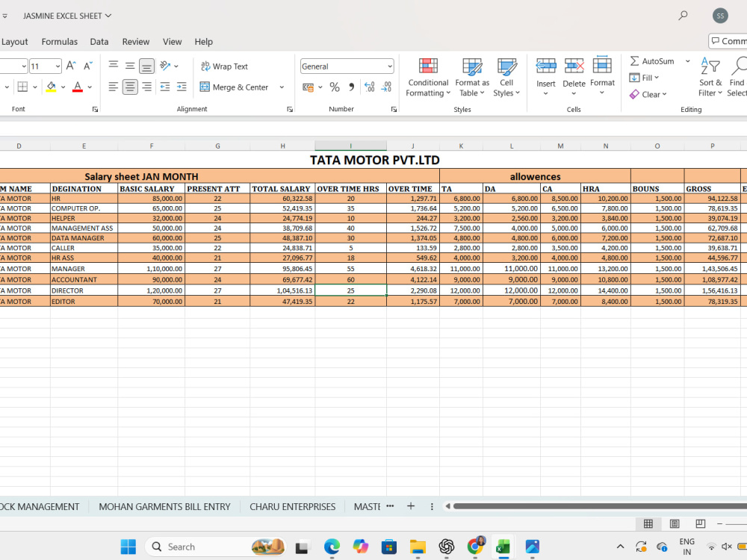Apply middle align to cell content
The width and height of the screenshot is (747, 560).
click(x=129, y=66)
